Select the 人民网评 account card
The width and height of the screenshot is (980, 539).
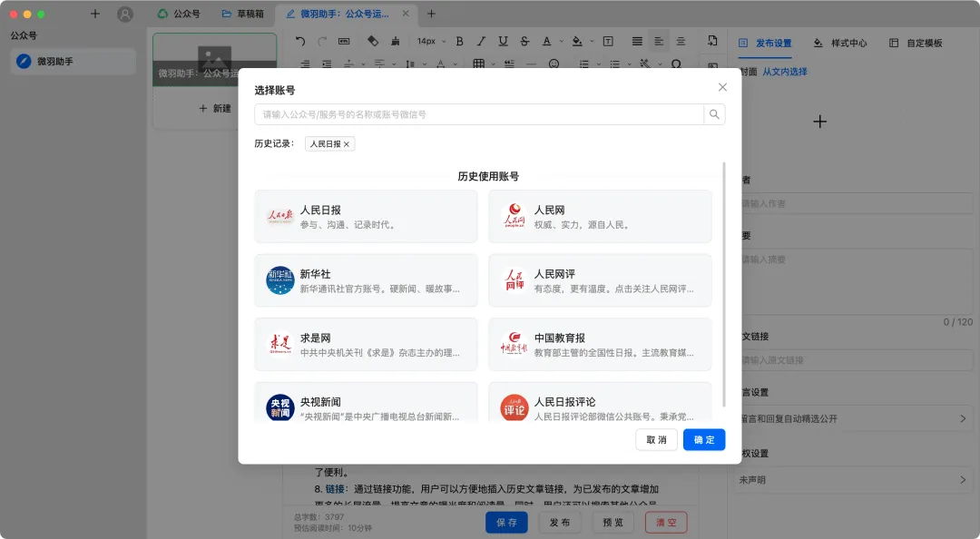click(600, 280)
